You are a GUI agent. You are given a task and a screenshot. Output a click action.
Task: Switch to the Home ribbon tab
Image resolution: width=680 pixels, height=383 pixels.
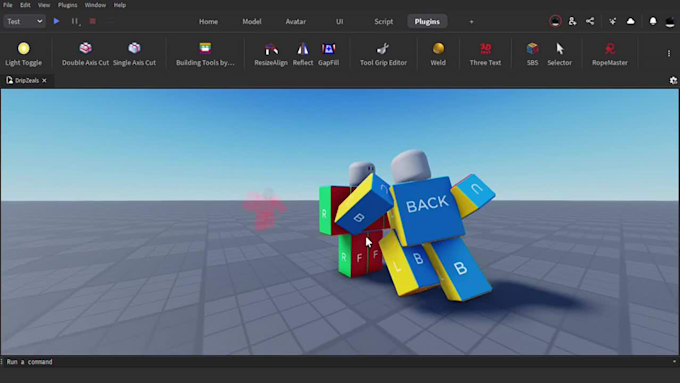(208, 21)
